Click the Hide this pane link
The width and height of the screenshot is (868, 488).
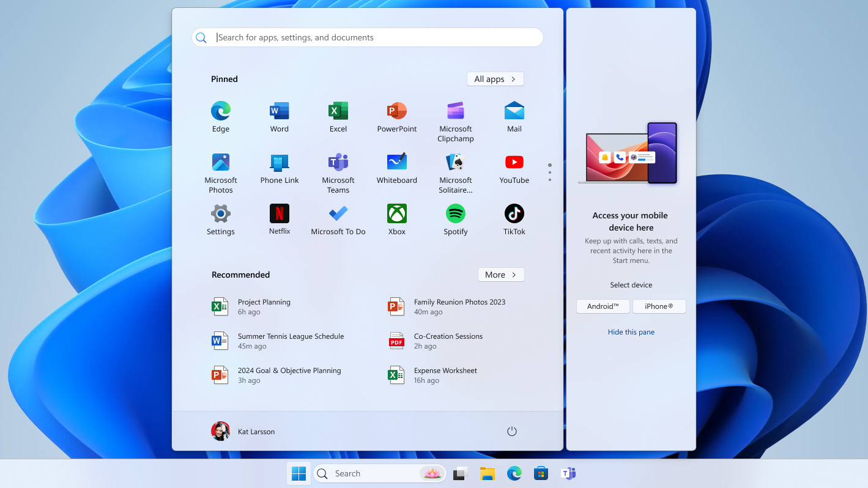(631, 332)
